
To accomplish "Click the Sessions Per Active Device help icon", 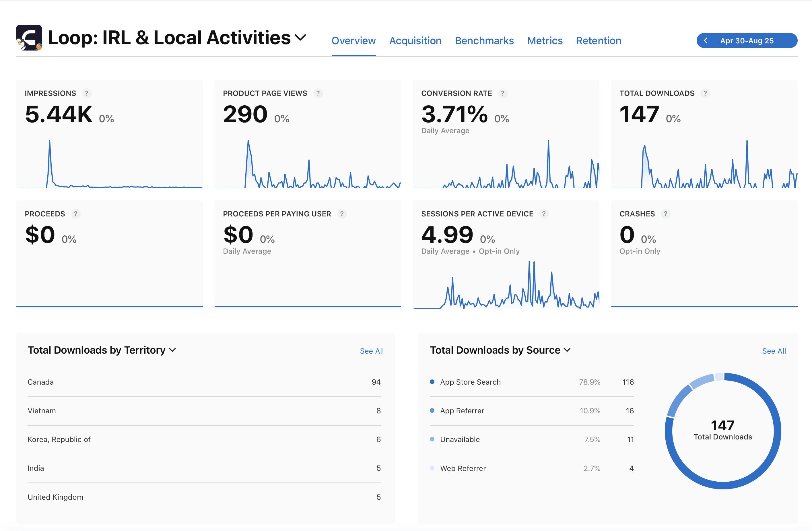I will click(x=544, y=214).
